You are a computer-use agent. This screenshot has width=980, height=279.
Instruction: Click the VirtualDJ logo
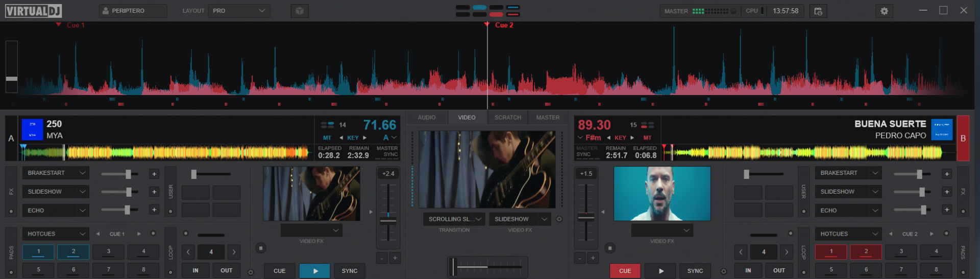34,11
